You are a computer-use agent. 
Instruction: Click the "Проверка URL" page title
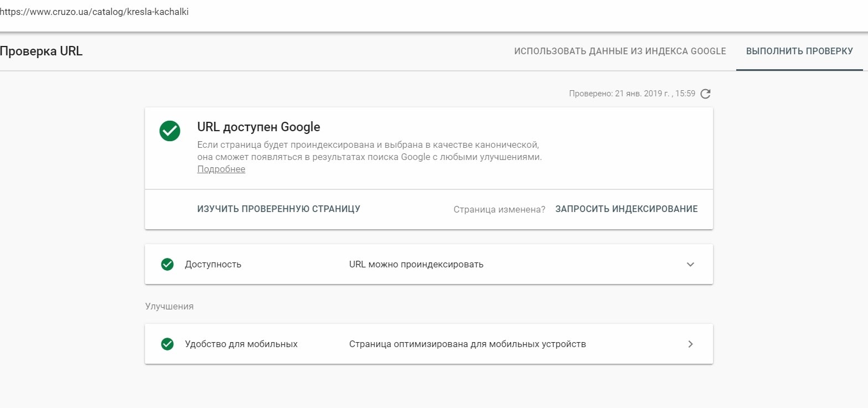tap(42, 51)
